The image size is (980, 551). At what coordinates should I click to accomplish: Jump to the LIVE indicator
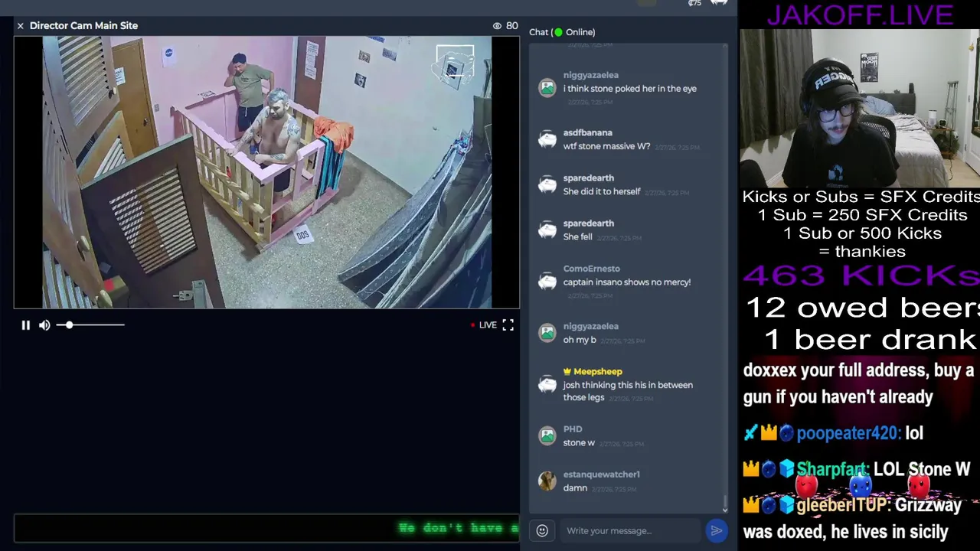coord(483,325)
